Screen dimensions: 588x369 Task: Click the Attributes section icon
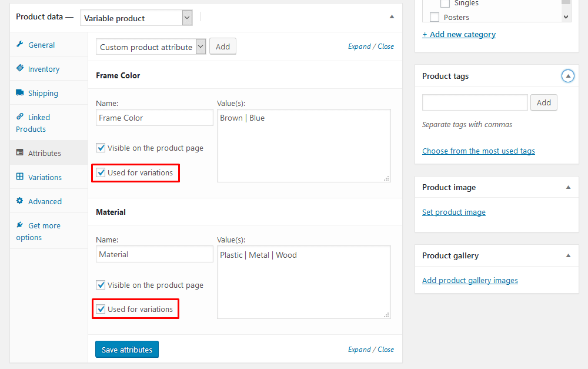pyautogui.click(x=22, y=152)
